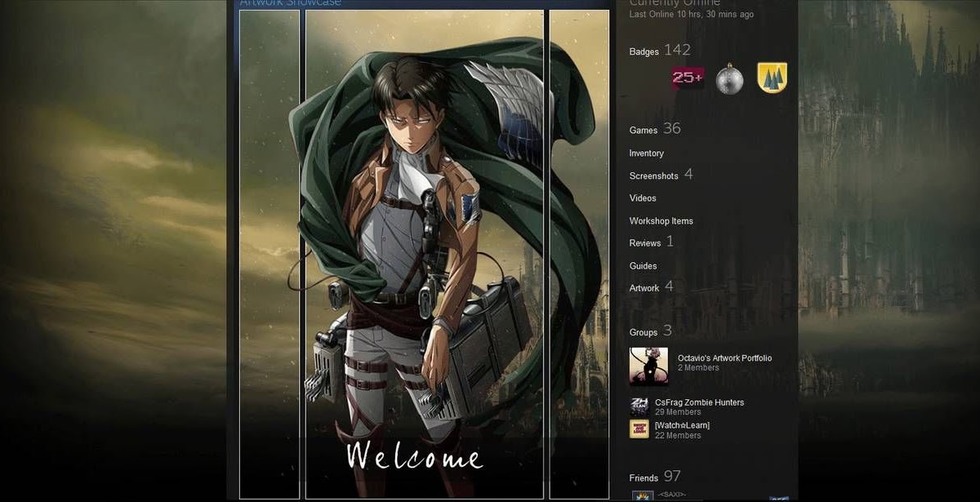980x502 pixels.
Task: Open the Friends list link
Action: pos(644,478)
